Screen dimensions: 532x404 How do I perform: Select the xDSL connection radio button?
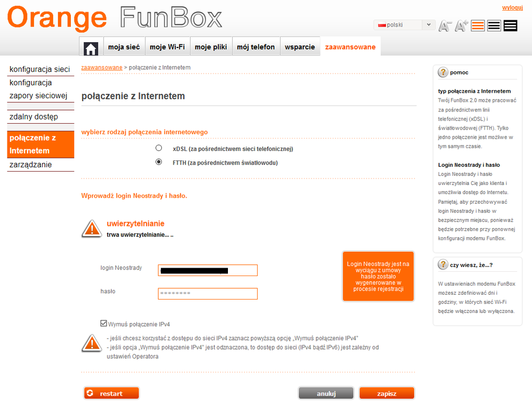[x=158, y=148]
